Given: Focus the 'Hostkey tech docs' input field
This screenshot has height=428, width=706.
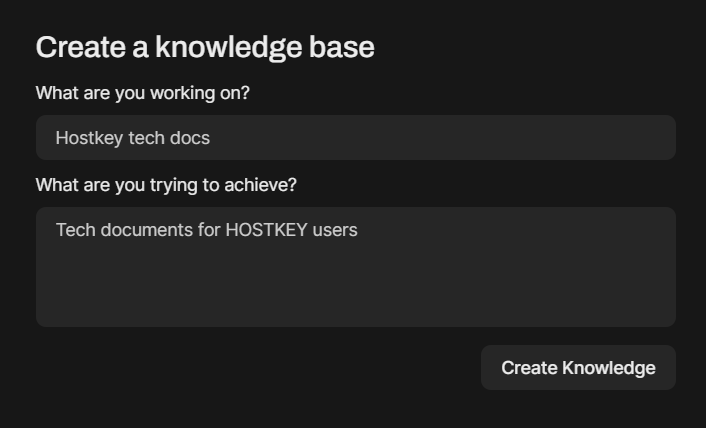Looking at the screenshot, I should 355,138.
